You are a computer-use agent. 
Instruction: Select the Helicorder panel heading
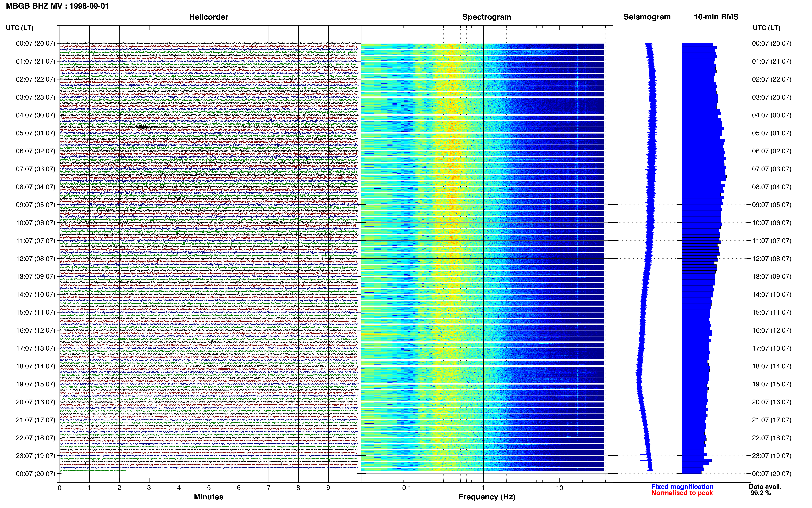[x=209, y=17]
